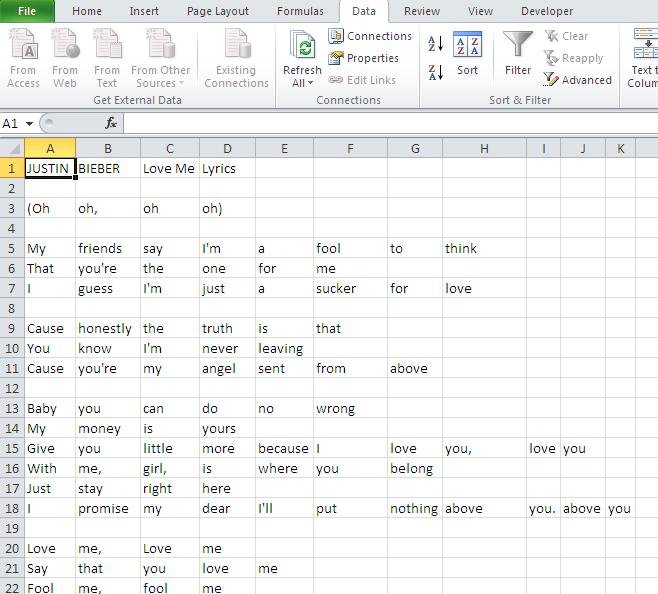Click the Select All corner triangle

(12, 149)
